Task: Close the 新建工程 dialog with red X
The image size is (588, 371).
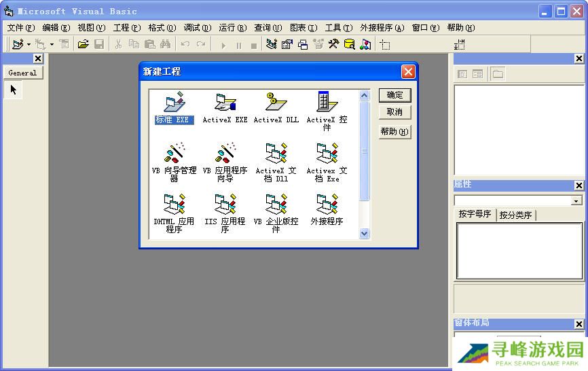Action: (408, 71)
